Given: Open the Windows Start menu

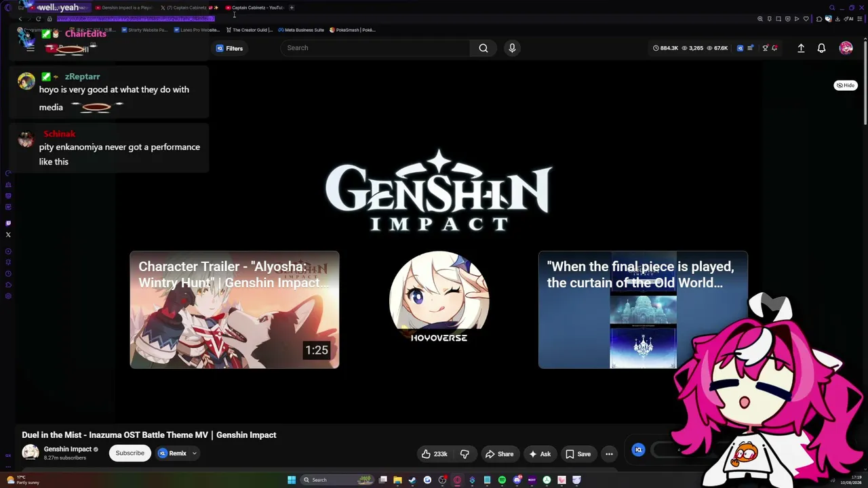Looking at the screenshot, I should pos(292,480).
